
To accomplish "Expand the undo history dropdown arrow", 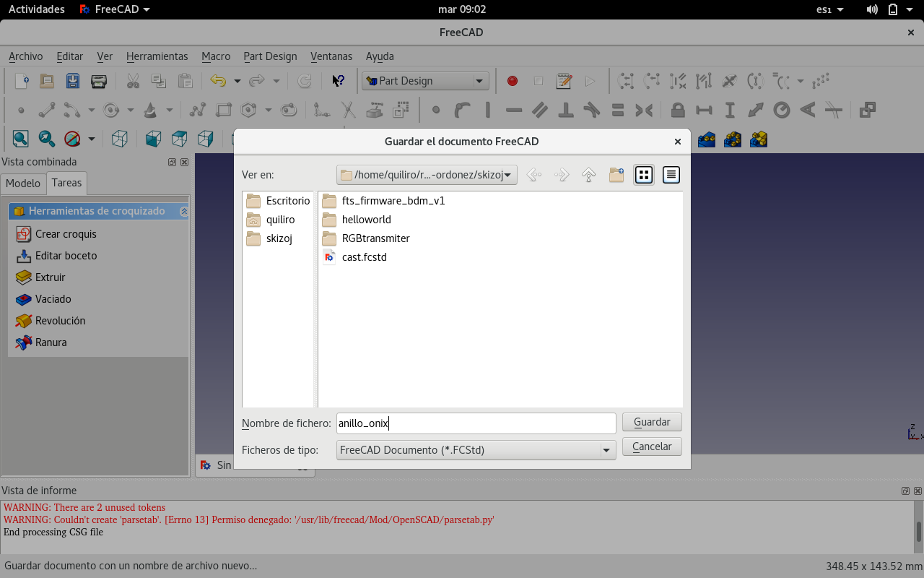I will (x=237, y=81).
